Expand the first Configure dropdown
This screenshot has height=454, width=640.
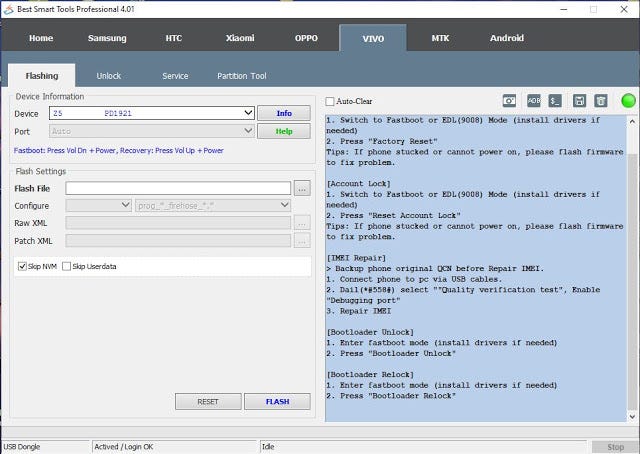126,205
